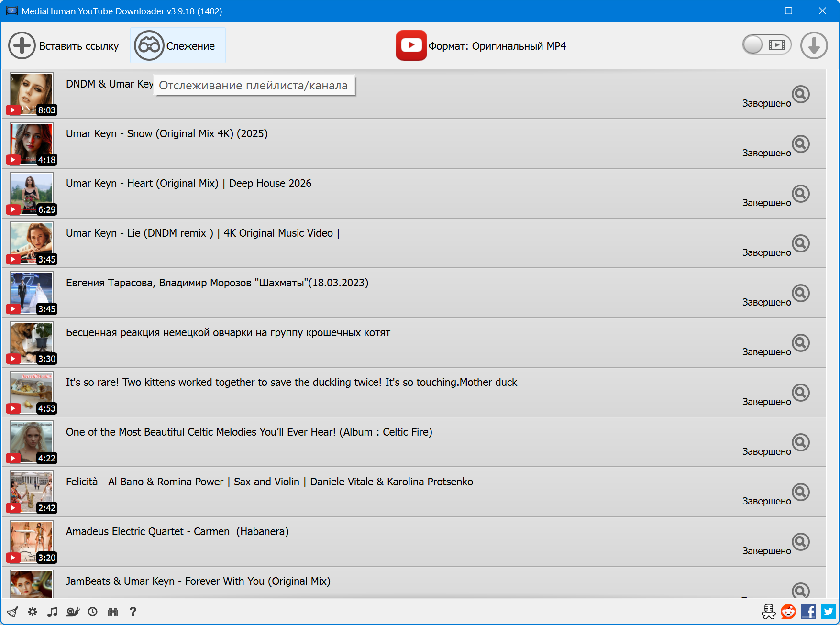Click Завершено status on Umar Keyn - Lie row

click(x=766, y=252)
